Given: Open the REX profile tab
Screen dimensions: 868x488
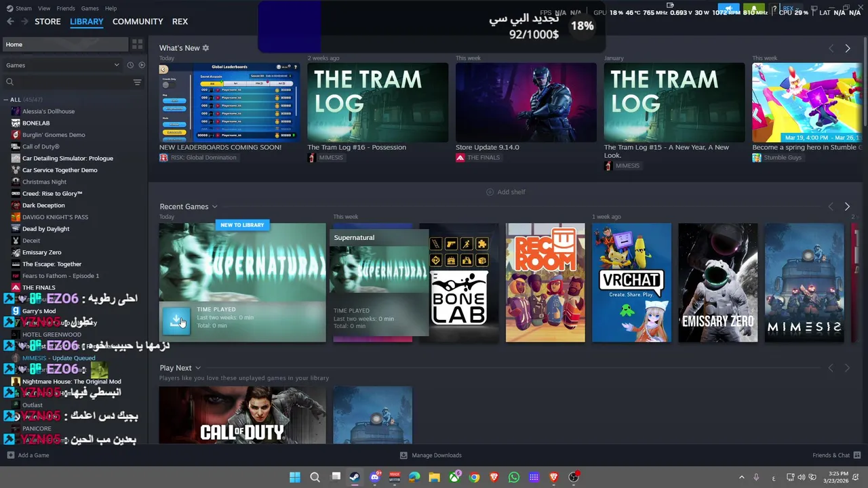Looking at the screenshot, I should [x=180, y=22].
